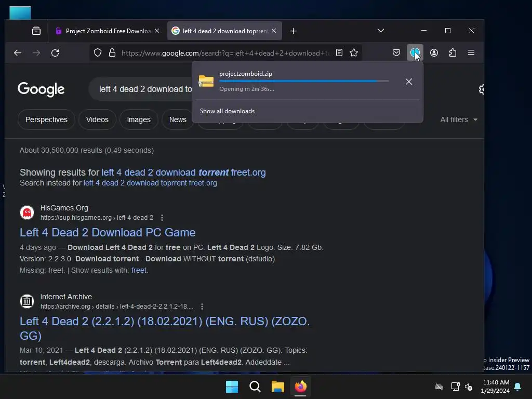Toggle reader view icon in address bar
The image size is (532, 399).
pyautogui.click(x=339, y=52)
